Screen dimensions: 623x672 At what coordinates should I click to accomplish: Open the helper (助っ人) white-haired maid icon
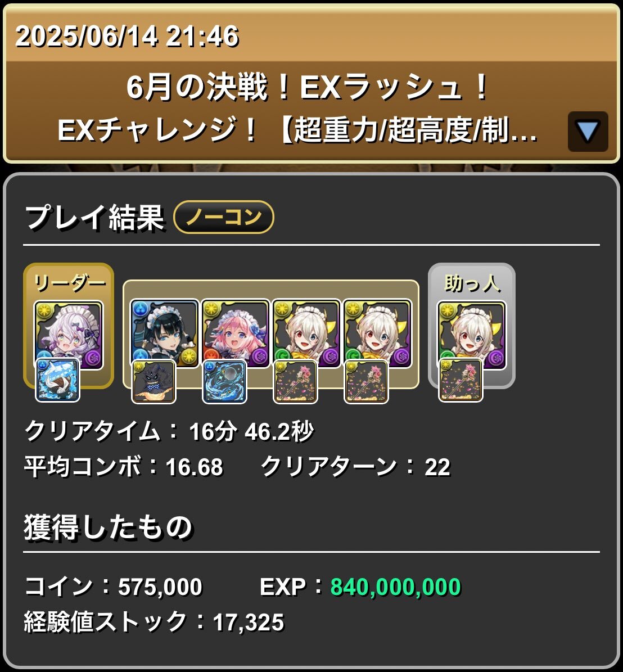[x=471, y=335]
